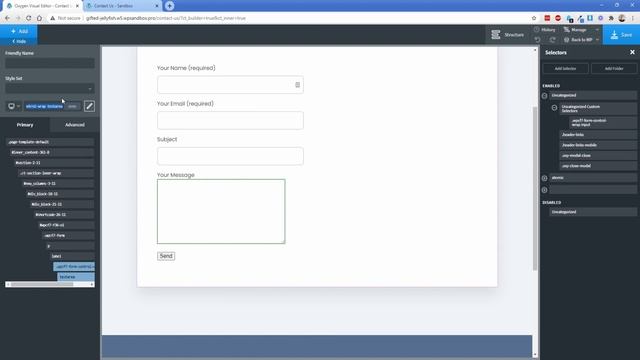Click the Send form button
This screenshot has height=360, width=640.
point(166,256)
